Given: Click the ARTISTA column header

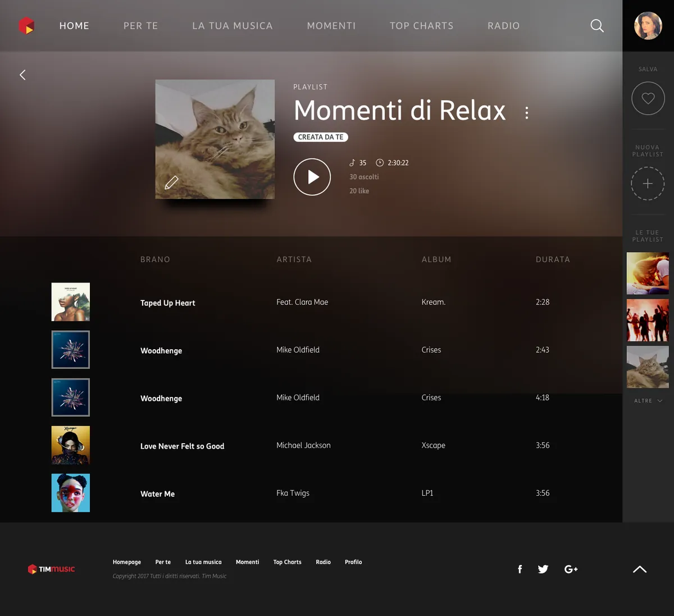Looking at the screenshot, I should [294, 259].
